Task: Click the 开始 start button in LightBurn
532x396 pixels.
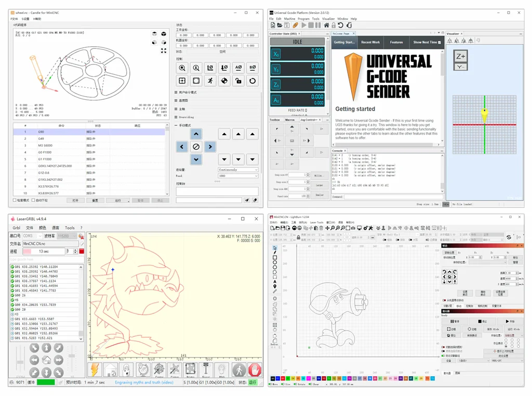Action: click(x=510, y=321)
